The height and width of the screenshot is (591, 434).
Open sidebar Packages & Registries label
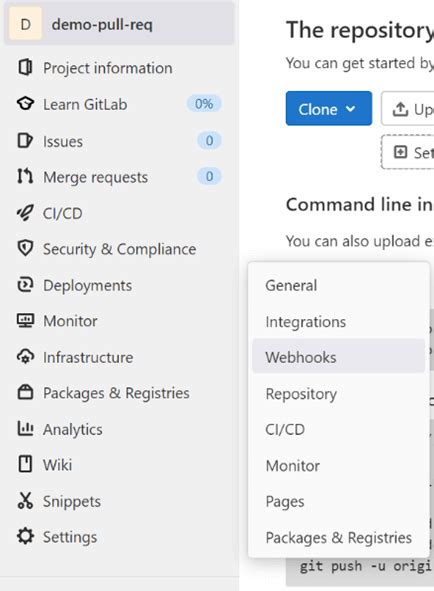click(x=117, y=393)
